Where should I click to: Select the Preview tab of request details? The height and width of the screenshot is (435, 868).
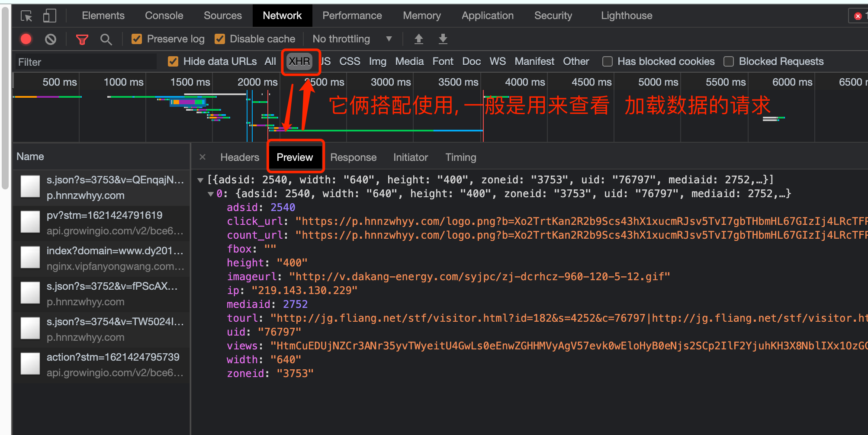click(x=295, y=157)
